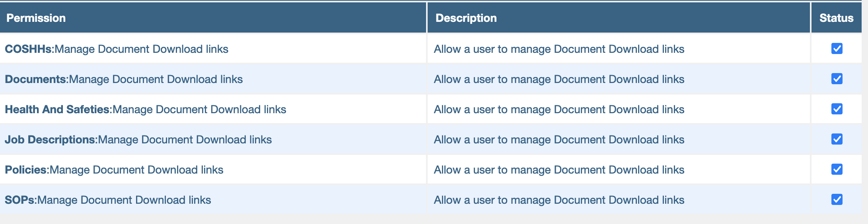Click the Permission column header
868x224 pixels.
[36, 18]
